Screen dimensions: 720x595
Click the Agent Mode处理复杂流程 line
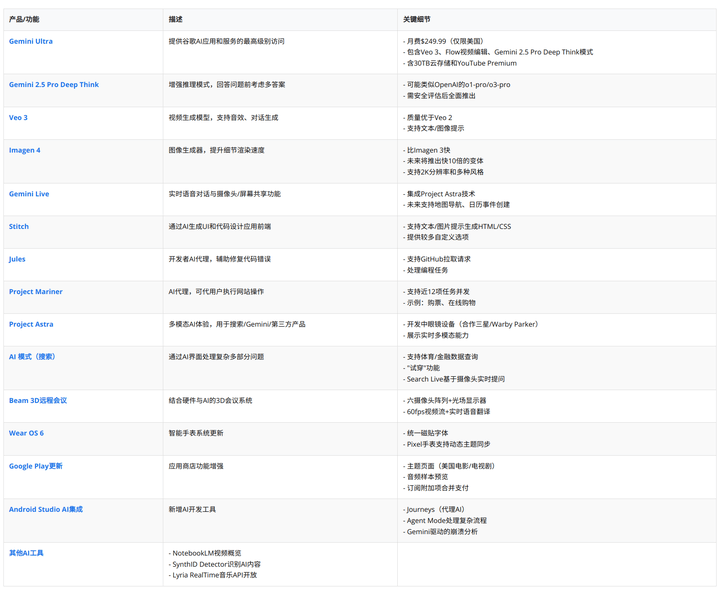click(445, 520)
